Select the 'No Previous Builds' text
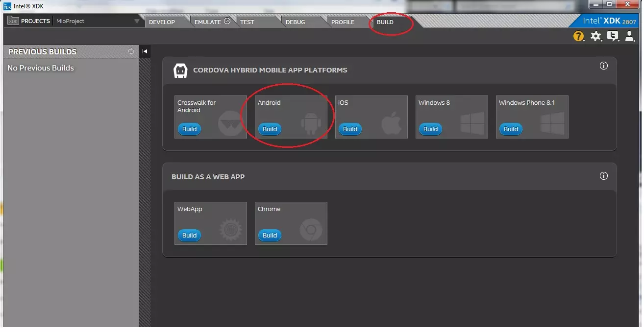 41,68
